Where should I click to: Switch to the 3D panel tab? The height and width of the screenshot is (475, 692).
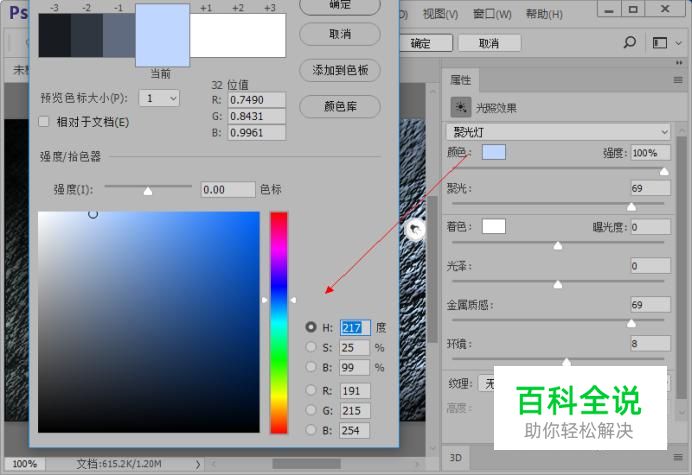tap(455, 457)
